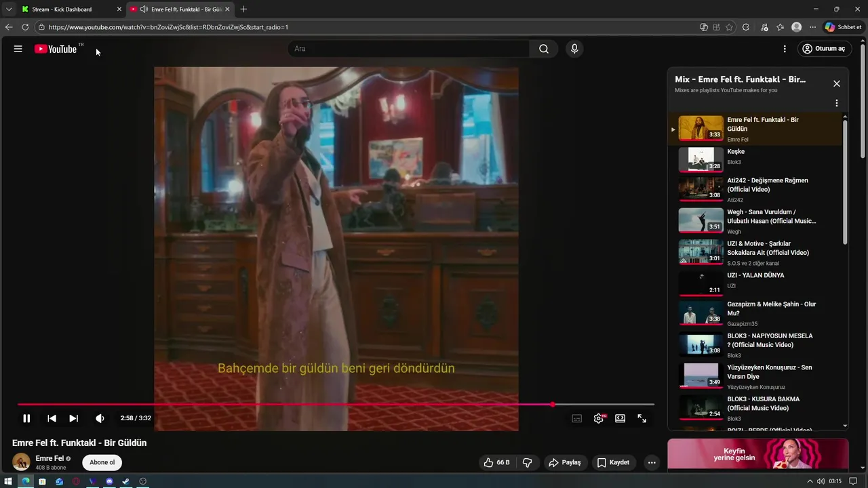Add page to favorites star
The image size is (868, 488).
(729, 27)
